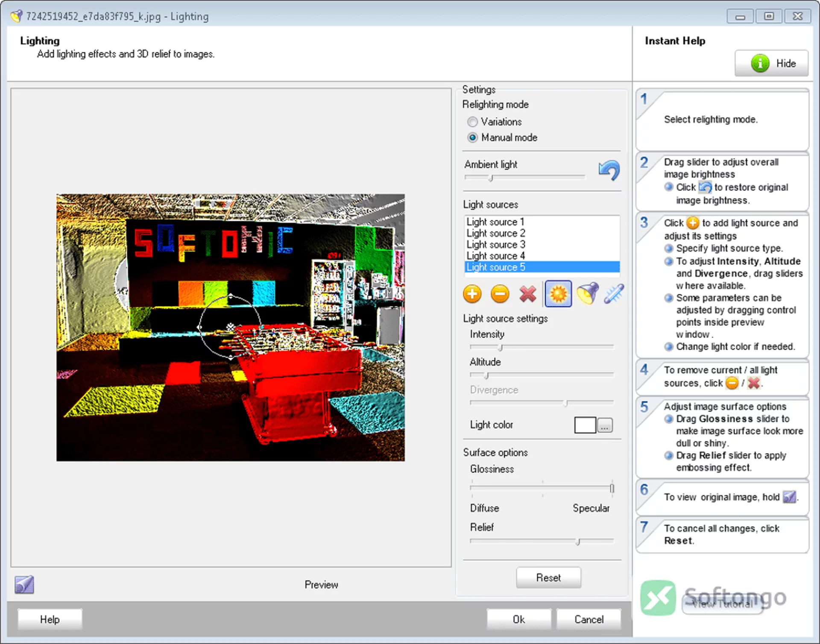Click the View Tutorial button
This screenshot has width=820, height=644.
click(722, 603)
